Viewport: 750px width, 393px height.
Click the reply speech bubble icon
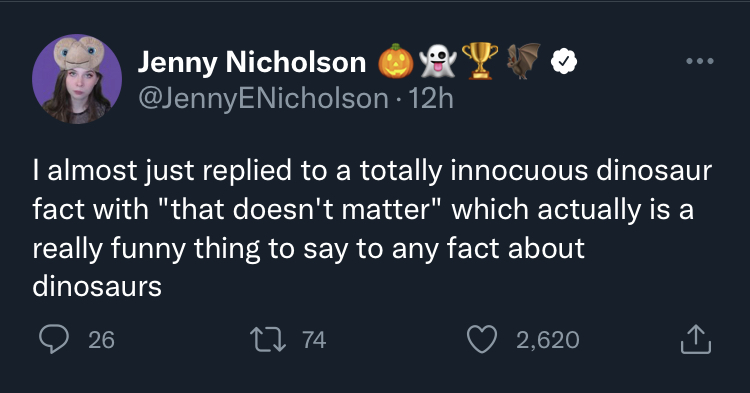tap(54, 339)
